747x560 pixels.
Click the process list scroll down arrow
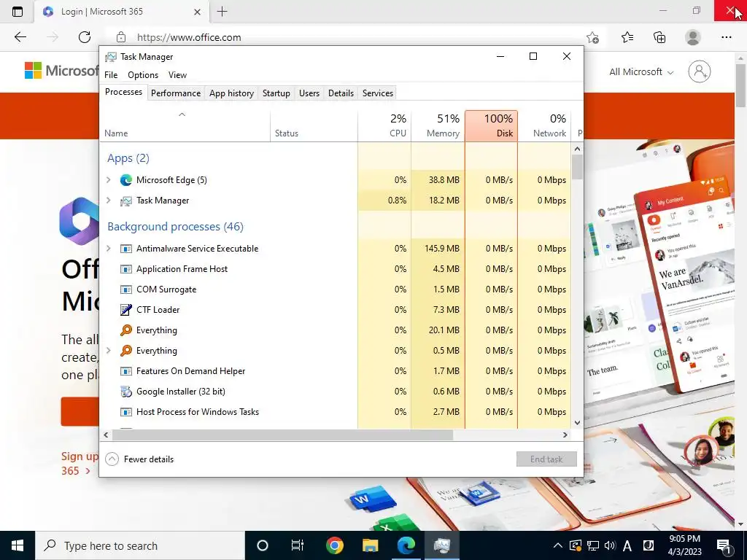(577, 422)
